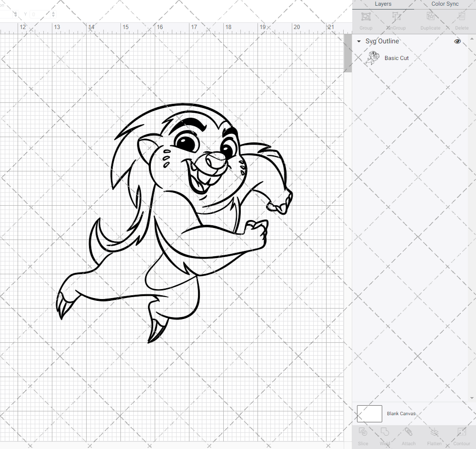Click the Basic Cut layer thumbnail

(372, 58)
